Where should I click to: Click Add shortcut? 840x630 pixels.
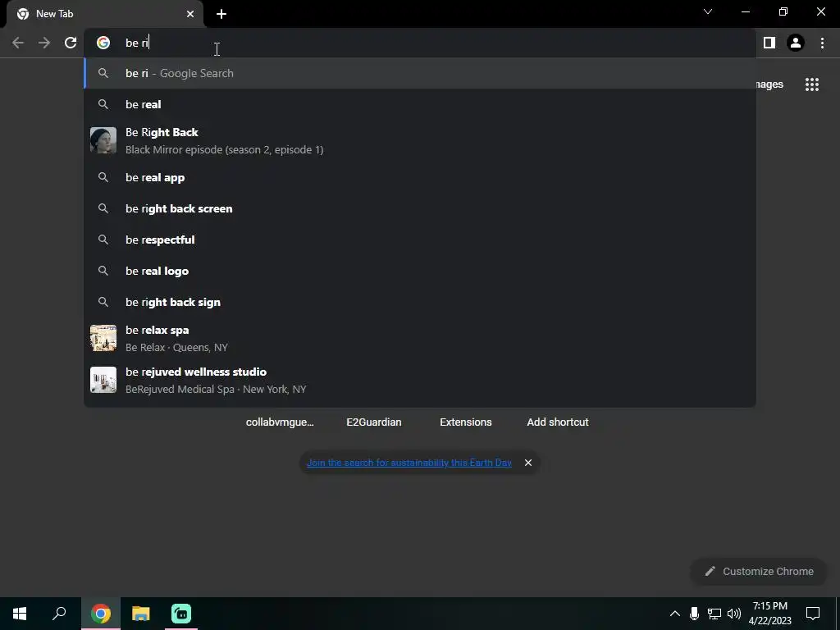558,422
